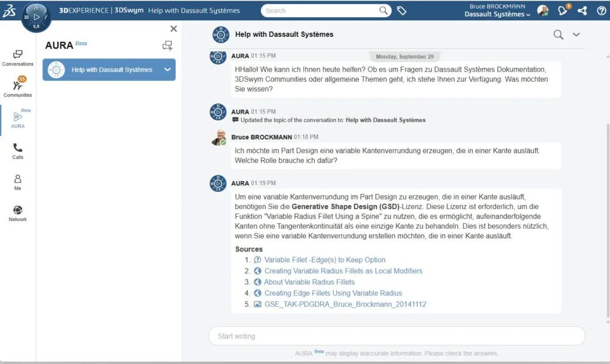Open Me in the left sidebar
The width and height of the screenshot is (610, 364).
coord(17,182)
